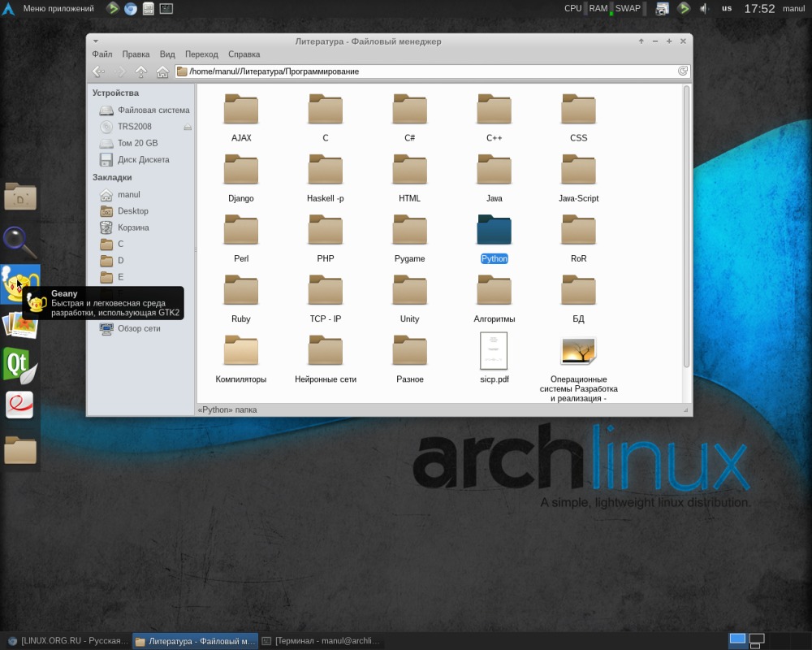812x650 pixels.
Task: Switch to Терминал window in taskbar
Action: click(x=321, y=641)
